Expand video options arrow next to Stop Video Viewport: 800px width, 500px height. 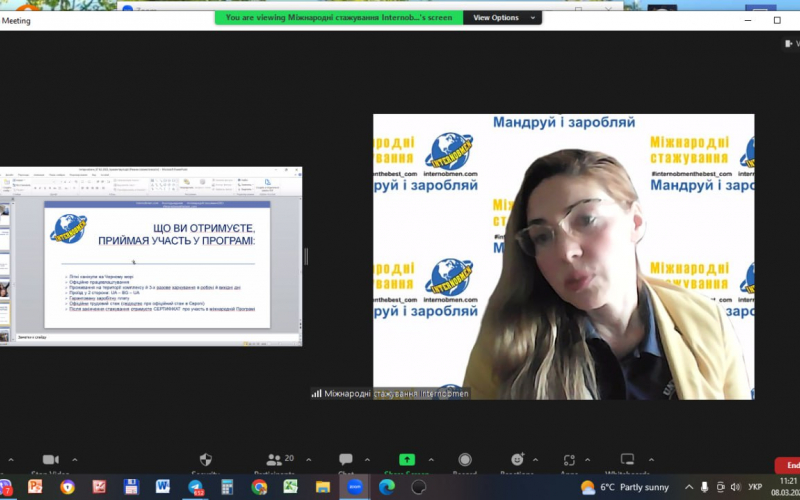click(74, 460)
